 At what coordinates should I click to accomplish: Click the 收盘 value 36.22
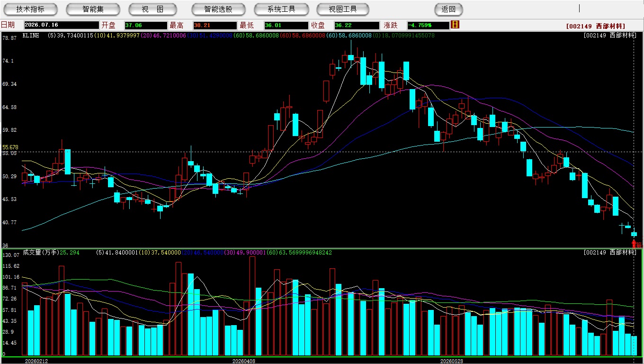tap(357, 25)
